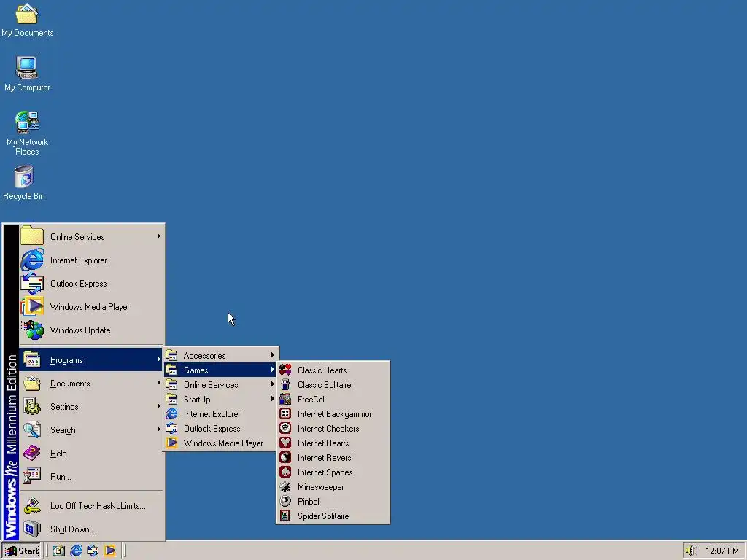Choose Run... in the Start menu
The image size is (747, 560).
click(92, 476)
